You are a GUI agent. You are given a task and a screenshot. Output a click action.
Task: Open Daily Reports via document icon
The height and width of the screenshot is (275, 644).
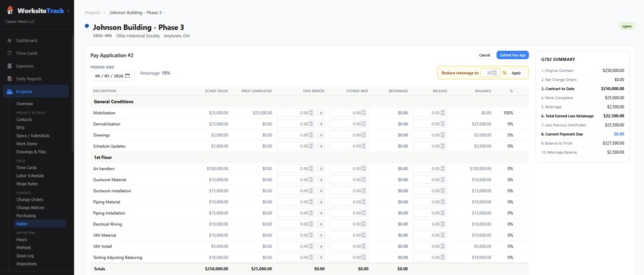point(10,79)
